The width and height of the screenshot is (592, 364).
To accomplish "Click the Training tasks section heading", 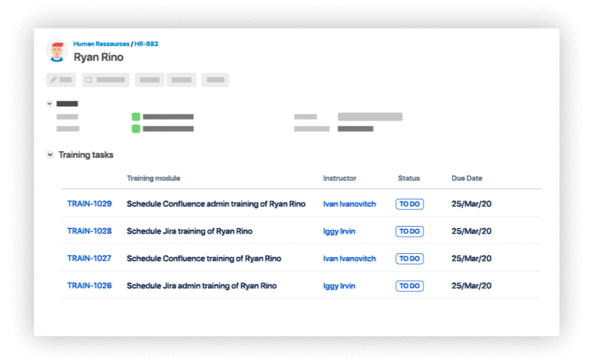I will pos(86,155).
